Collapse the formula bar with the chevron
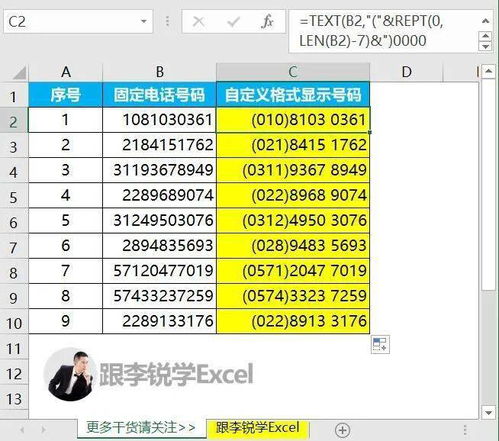 [486, 21]
